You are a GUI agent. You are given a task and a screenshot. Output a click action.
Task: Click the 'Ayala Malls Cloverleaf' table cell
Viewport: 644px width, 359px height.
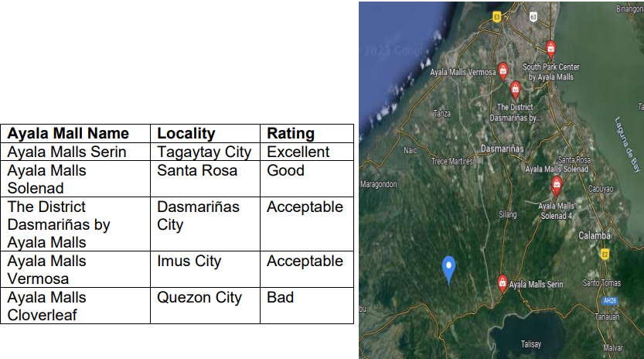point(76,306)
